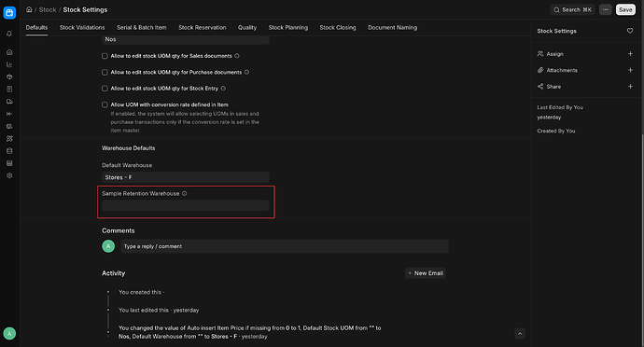Image resolution: width=644 pixels, height=347 pixels.
Task: Open the Default Warehouse Stores - F field
Action: [185, 177]
